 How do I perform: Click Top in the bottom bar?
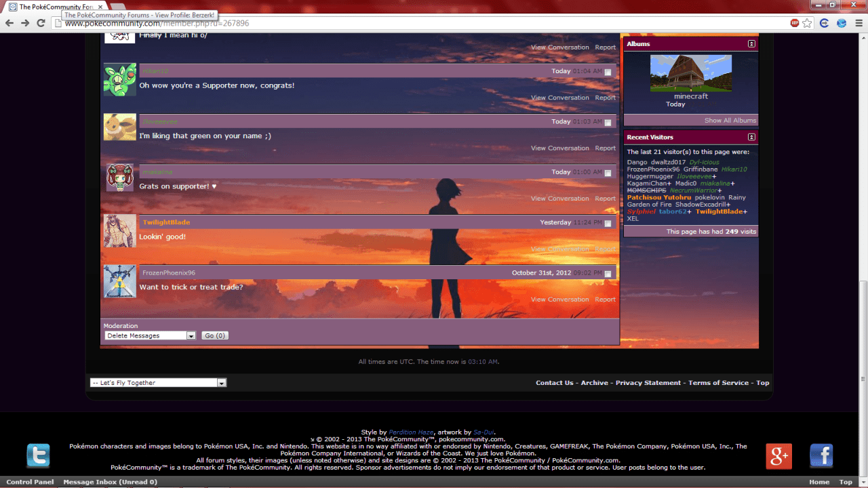click(846, 482)
